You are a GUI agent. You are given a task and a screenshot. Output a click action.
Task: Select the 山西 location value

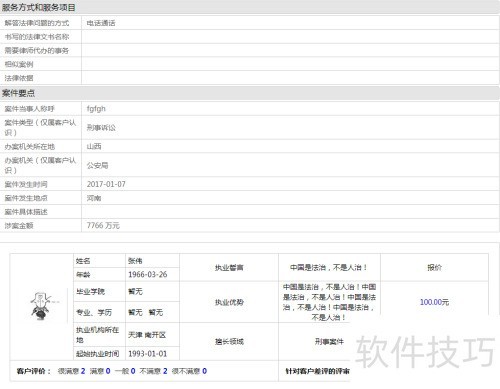94,146
